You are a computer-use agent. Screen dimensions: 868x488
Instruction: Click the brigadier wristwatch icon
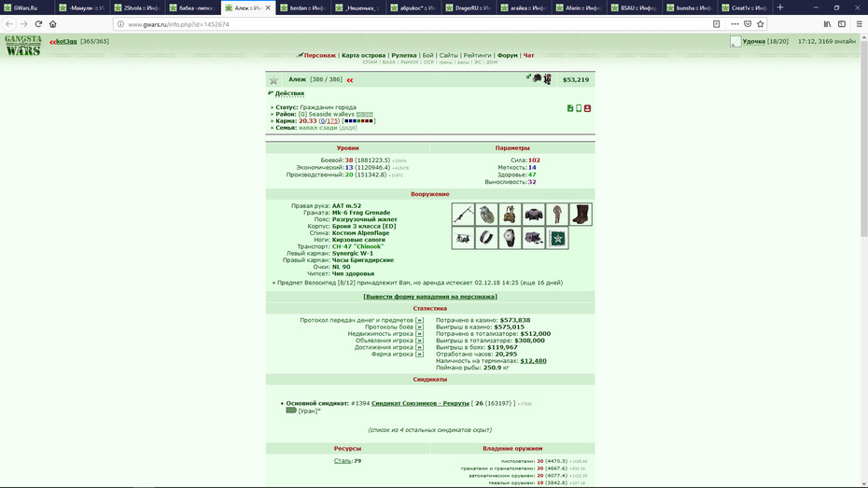[x=510, y=238]
